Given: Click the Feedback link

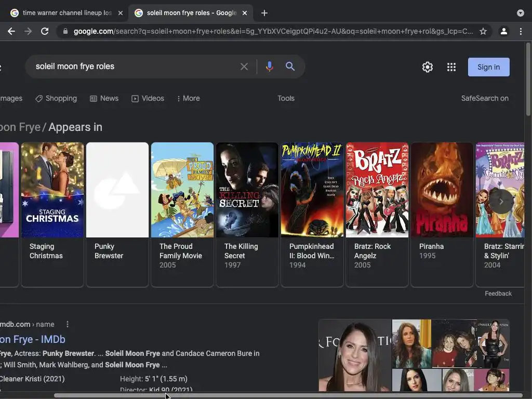Looking at the screenshot, I should (x=498, y=294).
